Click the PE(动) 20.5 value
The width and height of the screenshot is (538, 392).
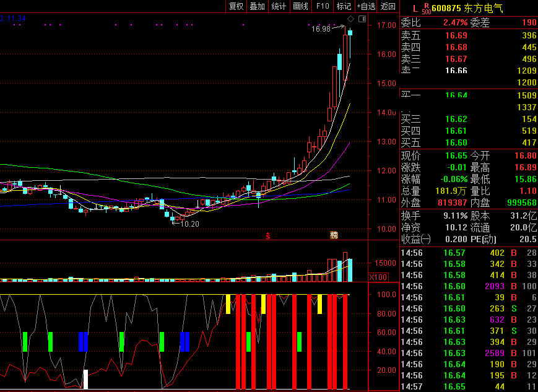tap(528, 239)
